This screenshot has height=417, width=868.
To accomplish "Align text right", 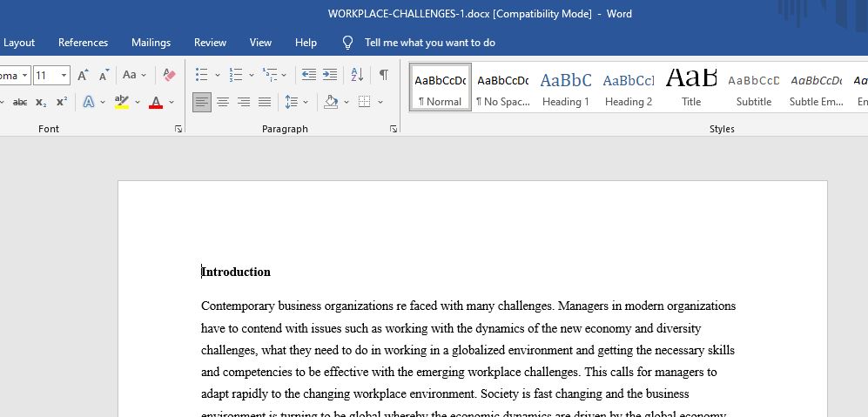I will (244, 102).
